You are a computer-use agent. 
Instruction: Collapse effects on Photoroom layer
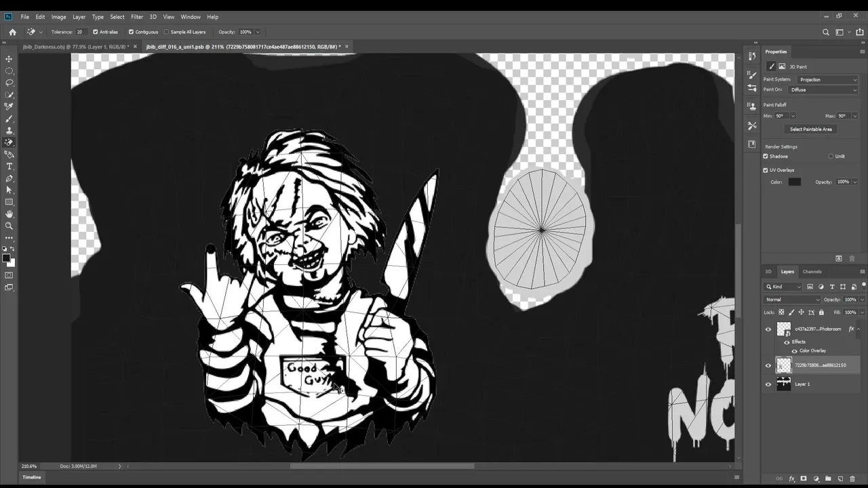(x=860, y=329)
